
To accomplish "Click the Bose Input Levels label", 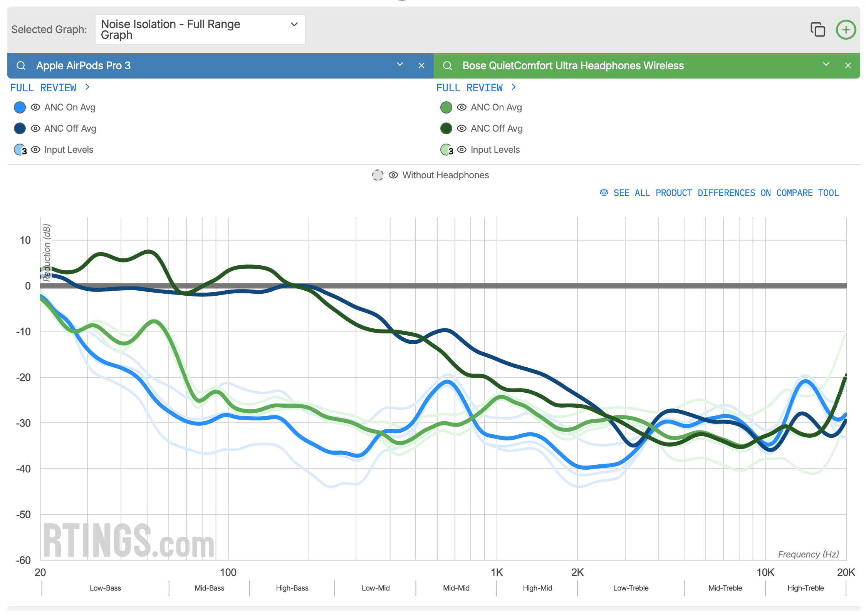I will [495, 150].
